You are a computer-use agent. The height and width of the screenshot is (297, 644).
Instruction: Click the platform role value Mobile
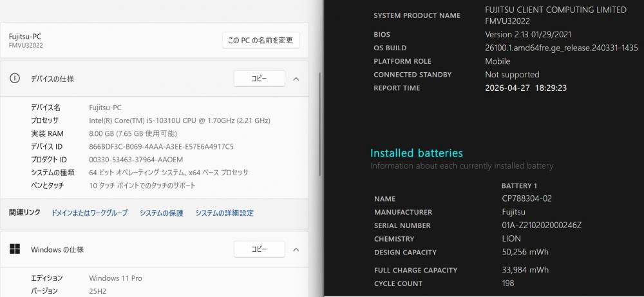click(x=498, y=61)
